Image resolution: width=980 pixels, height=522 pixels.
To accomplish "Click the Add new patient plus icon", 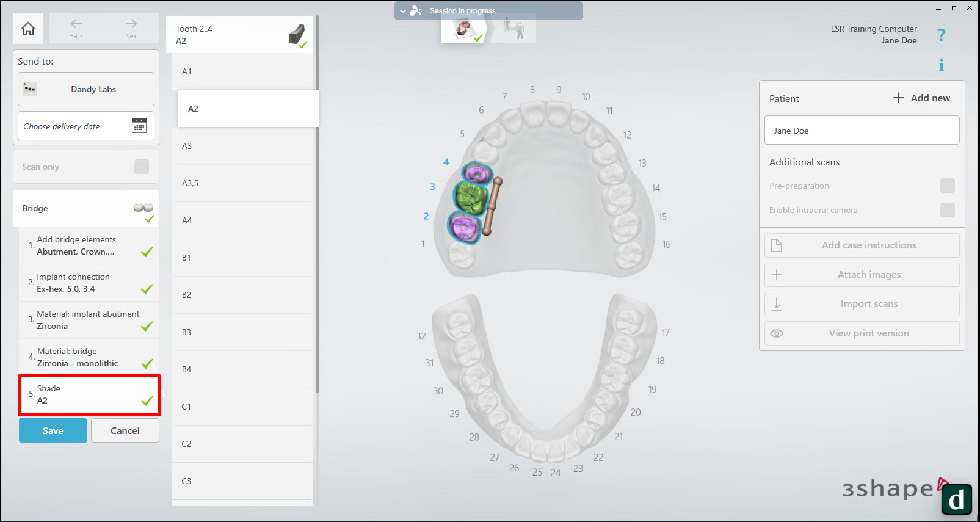I will [x=898, y=98].
